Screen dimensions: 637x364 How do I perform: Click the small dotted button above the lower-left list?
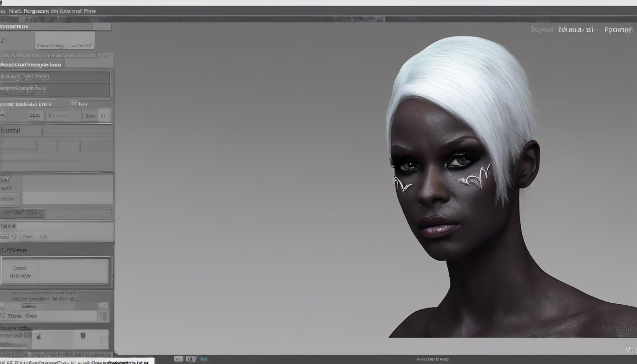[103, 306]
